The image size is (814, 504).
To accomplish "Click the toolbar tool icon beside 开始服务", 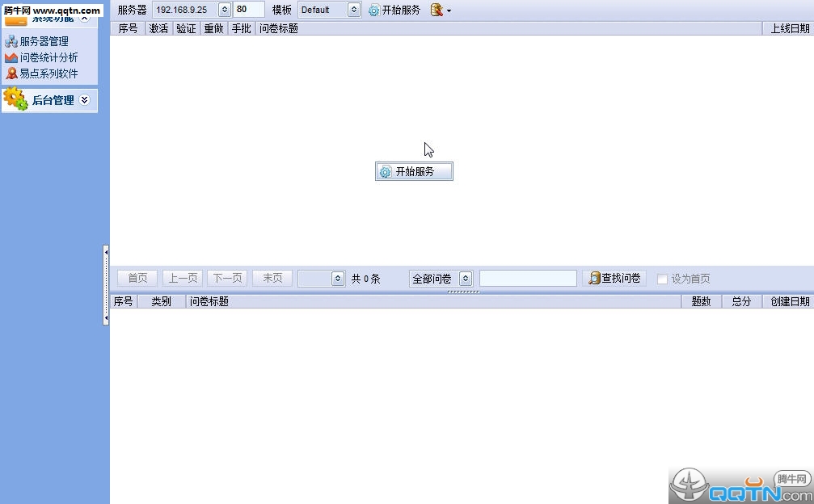I will point(437,10).
